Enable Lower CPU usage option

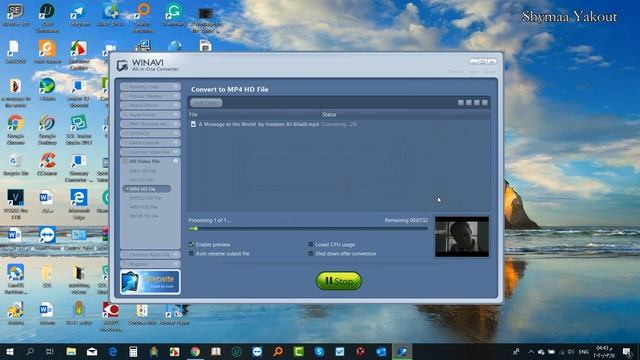point(311,244)
